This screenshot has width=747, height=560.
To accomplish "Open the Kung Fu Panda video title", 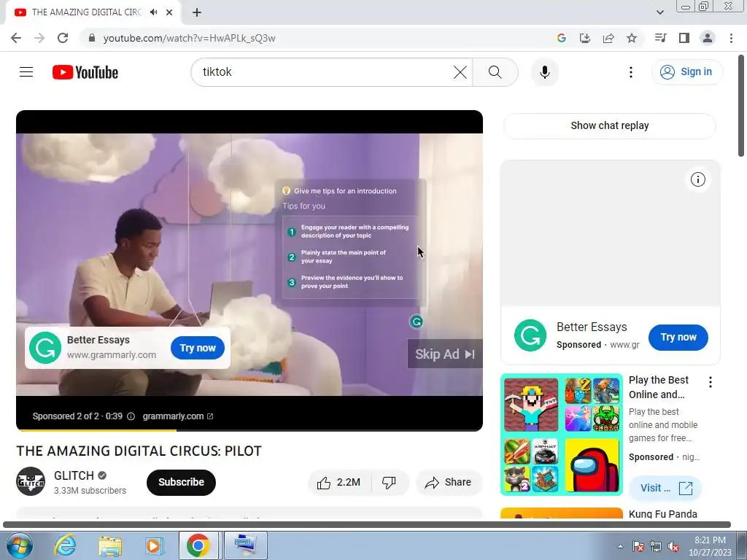I will (x=662, y=513).
